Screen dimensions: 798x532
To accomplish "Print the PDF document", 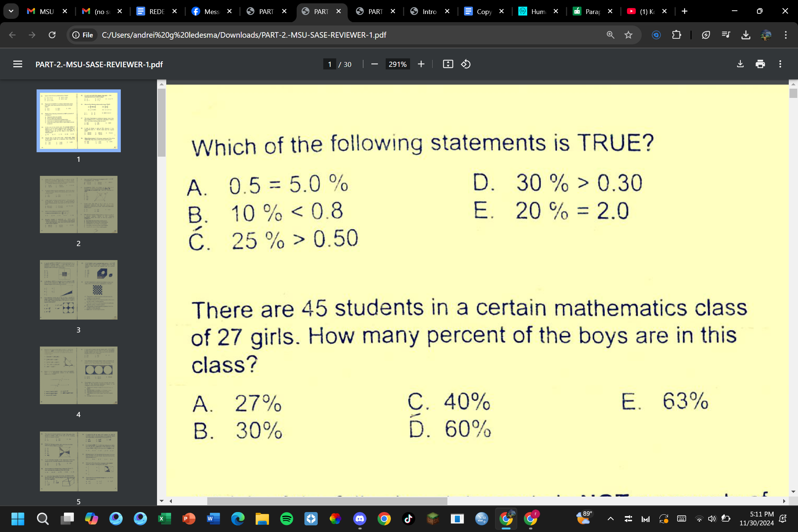I will [760, 64].
